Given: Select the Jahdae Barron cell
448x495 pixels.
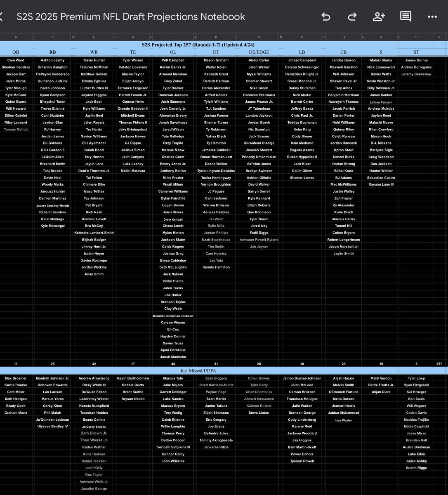Looking at the screenshot, I should pos(344,60).
